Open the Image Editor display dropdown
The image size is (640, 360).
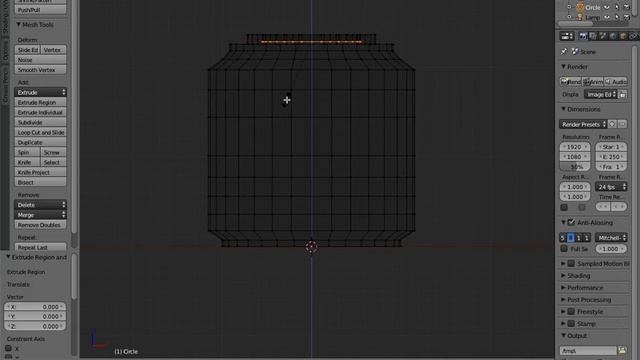600,94
